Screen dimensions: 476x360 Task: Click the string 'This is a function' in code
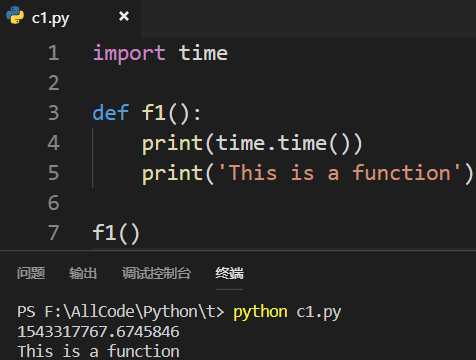tap(340, 173)
